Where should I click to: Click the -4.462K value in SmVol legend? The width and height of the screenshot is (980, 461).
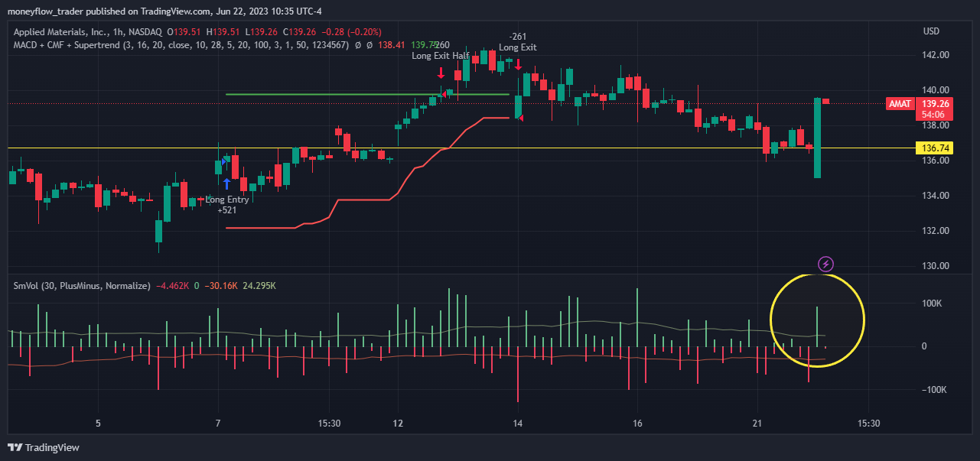pos(171,286)
